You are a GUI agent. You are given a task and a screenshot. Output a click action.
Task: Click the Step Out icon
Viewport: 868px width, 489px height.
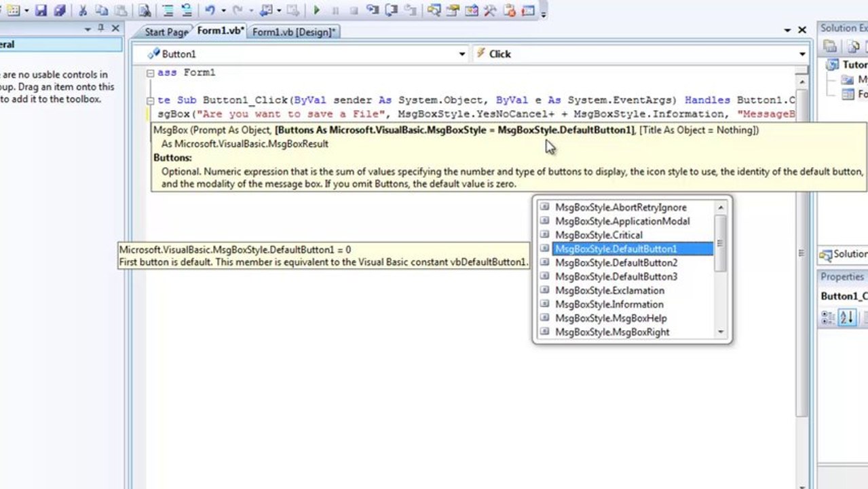coord(409,10)
